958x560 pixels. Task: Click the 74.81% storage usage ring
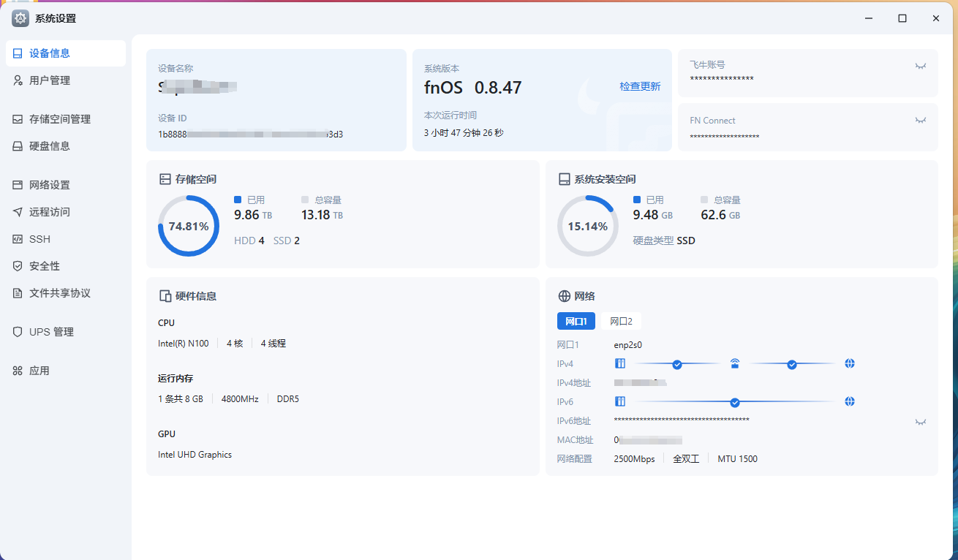(x=189, y=226)
